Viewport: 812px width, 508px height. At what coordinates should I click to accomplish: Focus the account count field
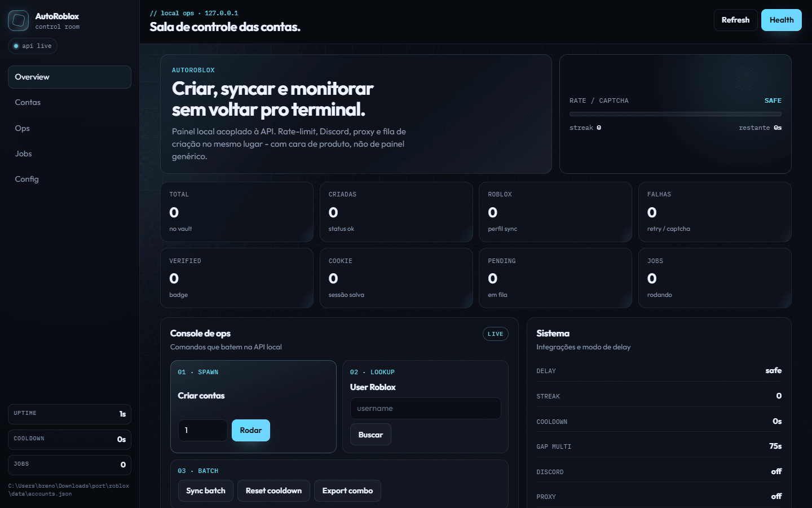coord(203,430)
